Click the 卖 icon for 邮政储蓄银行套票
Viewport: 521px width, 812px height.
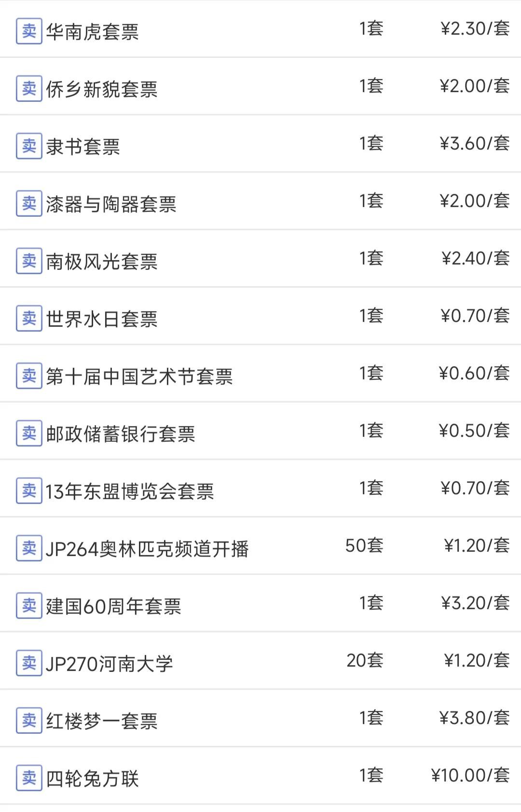tap(29, 434)
